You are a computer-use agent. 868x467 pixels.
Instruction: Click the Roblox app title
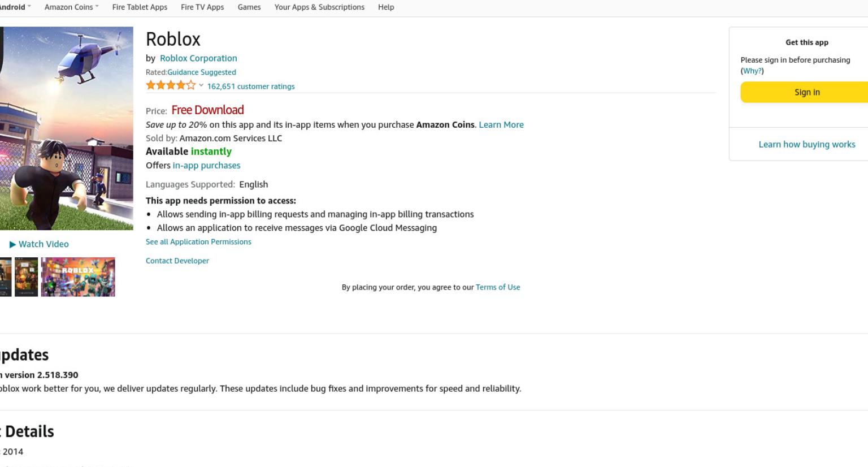173,39
